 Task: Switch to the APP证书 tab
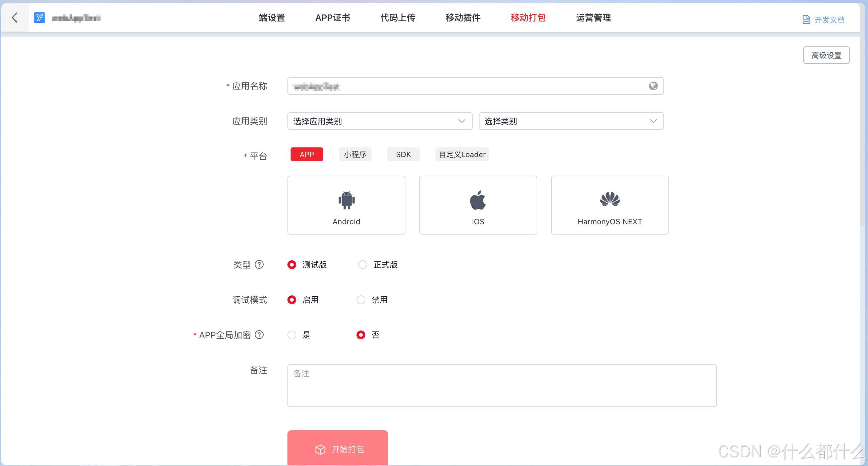click(332, 18)
